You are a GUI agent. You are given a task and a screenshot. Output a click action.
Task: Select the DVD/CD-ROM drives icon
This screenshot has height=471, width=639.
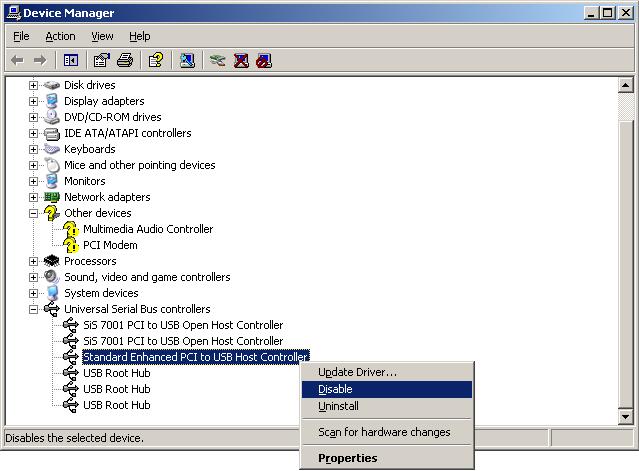pyautogui.click(x=52, y=117)
